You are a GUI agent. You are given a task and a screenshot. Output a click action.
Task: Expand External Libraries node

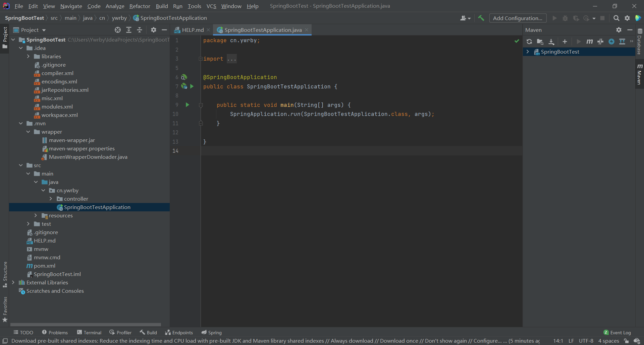pos(13,282)
